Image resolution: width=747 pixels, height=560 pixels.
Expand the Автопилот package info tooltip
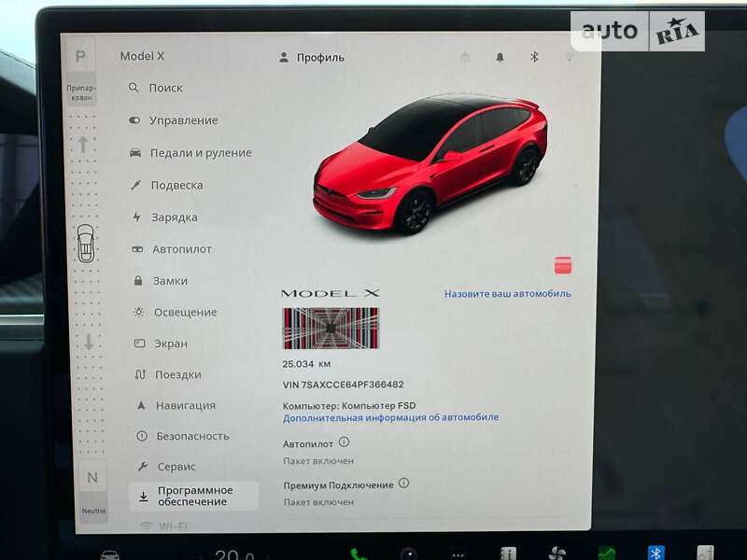coord(343,443)
